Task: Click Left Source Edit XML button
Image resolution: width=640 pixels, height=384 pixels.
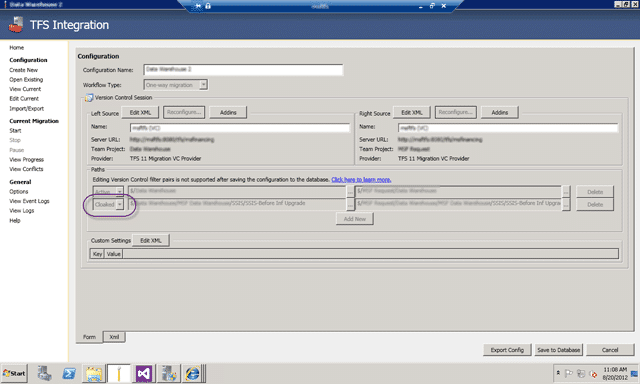Action: (x=140, y=112)
